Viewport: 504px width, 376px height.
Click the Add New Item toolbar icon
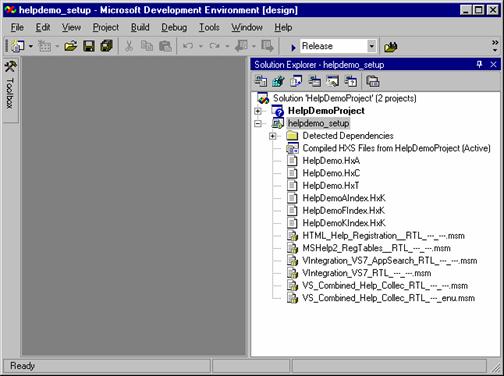(44, 46)
